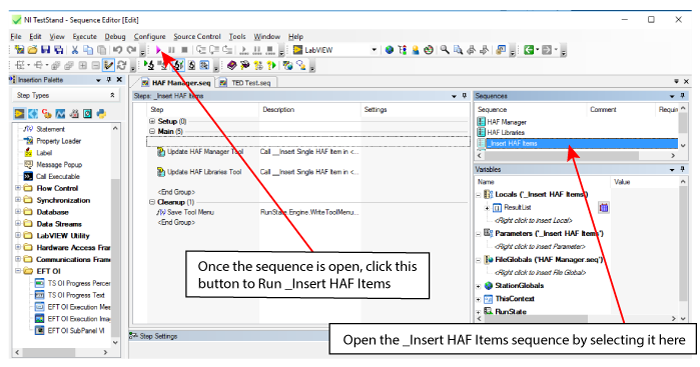
Task: Expand the Synchronization folder
Action: pyautogui.click(x=18, y=200)
